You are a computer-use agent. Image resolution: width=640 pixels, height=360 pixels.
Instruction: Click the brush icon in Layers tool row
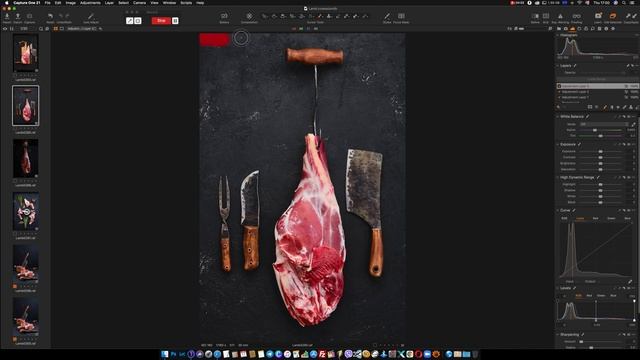pos(605,107)
